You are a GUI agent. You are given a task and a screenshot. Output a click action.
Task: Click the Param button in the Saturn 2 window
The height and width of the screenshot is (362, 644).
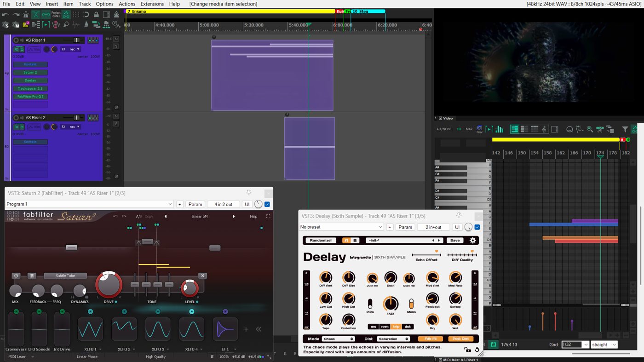point(195,204)
